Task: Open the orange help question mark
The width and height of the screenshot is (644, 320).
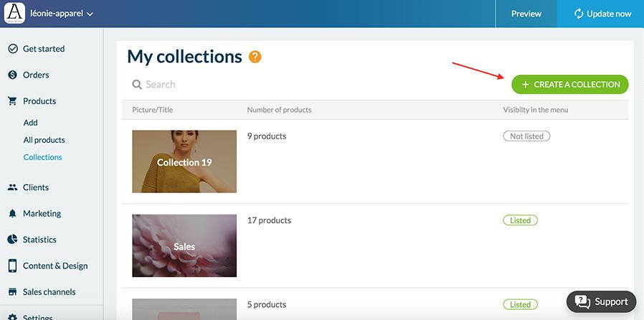Action: (x=255, y=57)
